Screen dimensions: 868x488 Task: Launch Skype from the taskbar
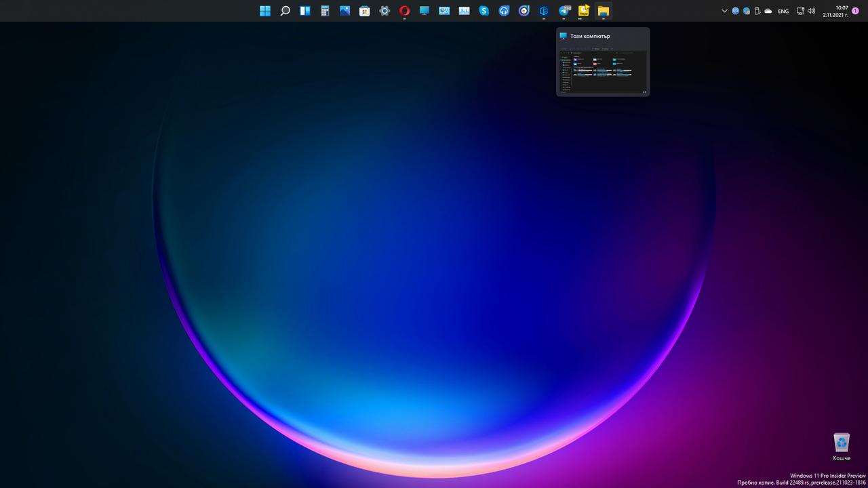point(484,11)
